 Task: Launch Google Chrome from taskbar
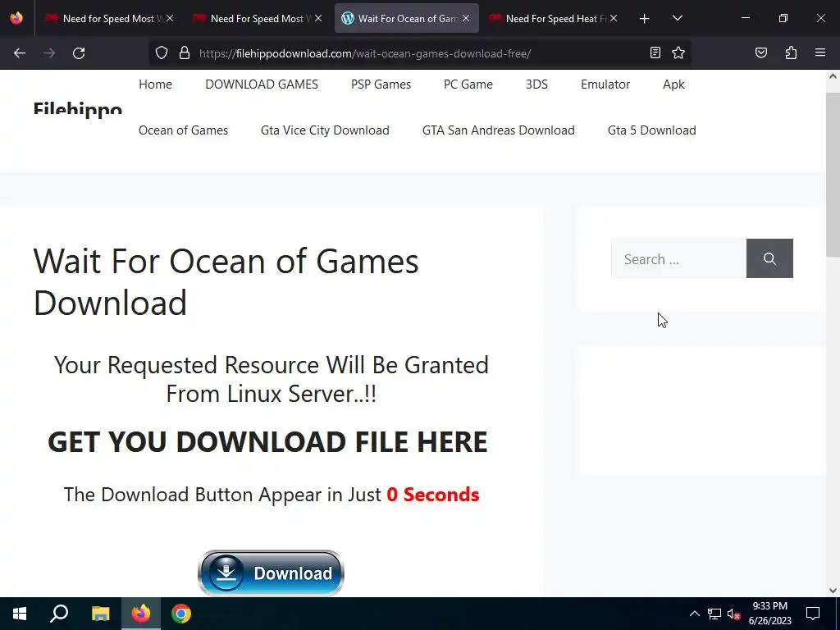click(181, 614)
